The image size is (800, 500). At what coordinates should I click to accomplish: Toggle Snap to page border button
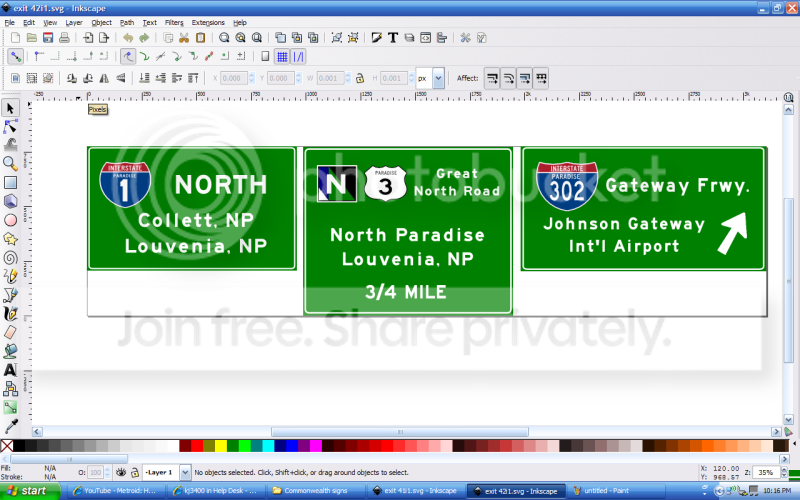265,57
